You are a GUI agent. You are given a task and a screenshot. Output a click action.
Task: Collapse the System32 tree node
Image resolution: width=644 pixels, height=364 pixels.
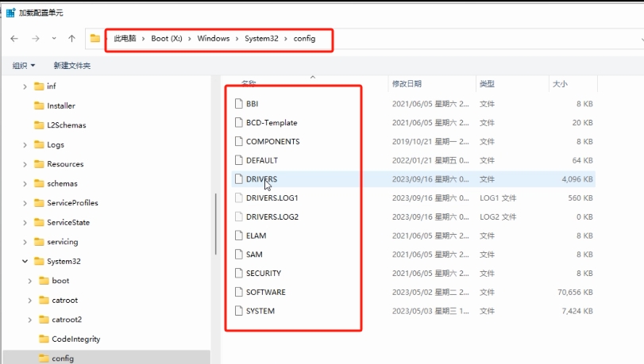click(25, 262)
